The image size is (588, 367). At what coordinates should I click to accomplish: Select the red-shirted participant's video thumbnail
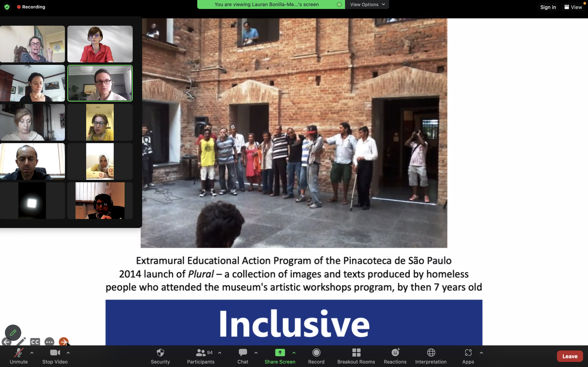tap(100, 44)
